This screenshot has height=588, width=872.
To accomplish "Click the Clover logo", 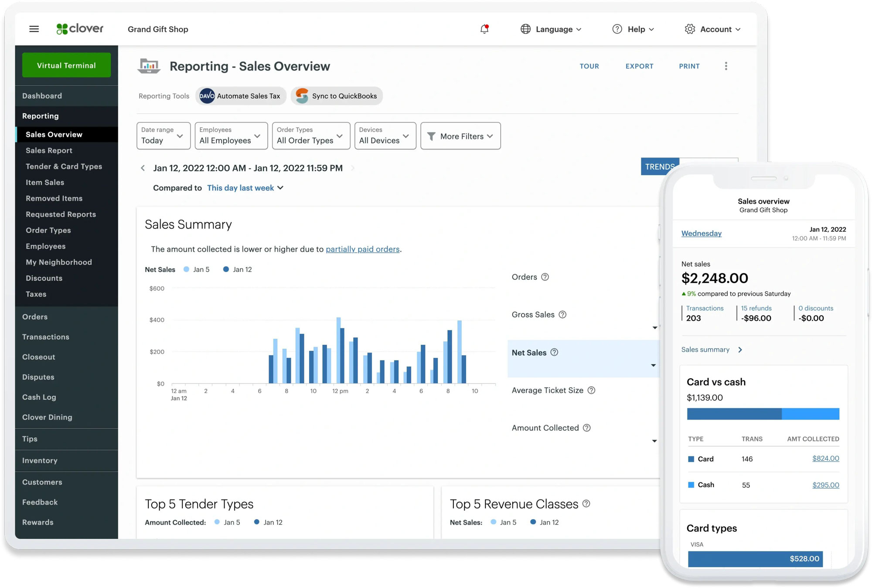I will (x=80, y=29).
